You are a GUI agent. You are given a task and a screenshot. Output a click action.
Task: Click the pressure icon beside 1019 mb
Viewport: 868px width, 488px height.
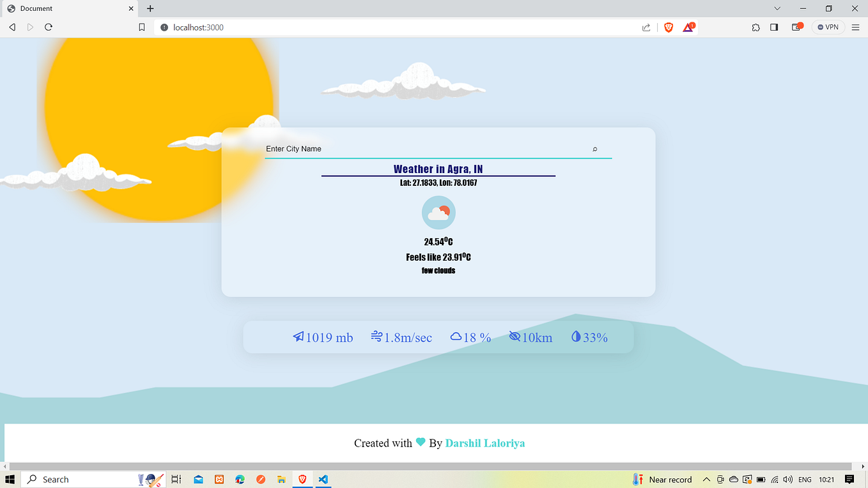click(298, 337)
